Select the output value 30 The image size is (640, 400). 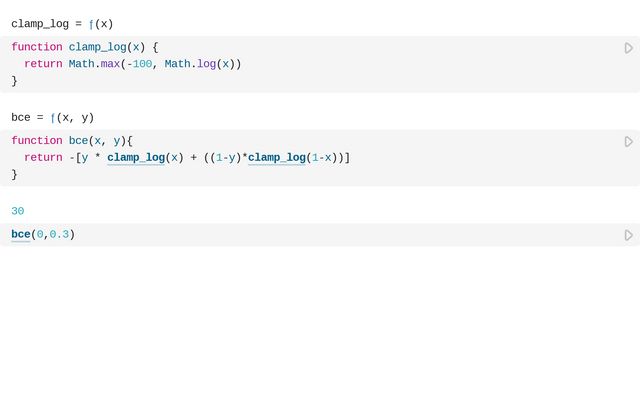tap(18, 211)
